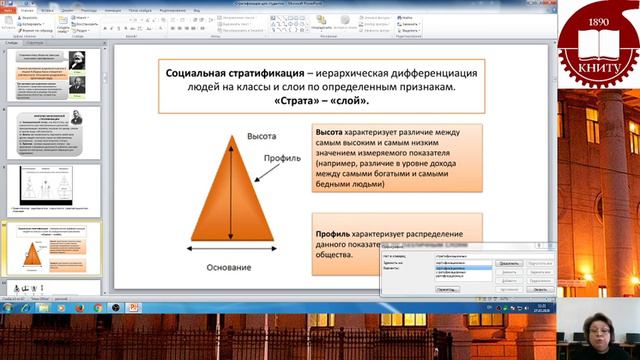Select slide thumbnail with Marx portrait
The width and height of the screenshot is (640, 360).
53,75
